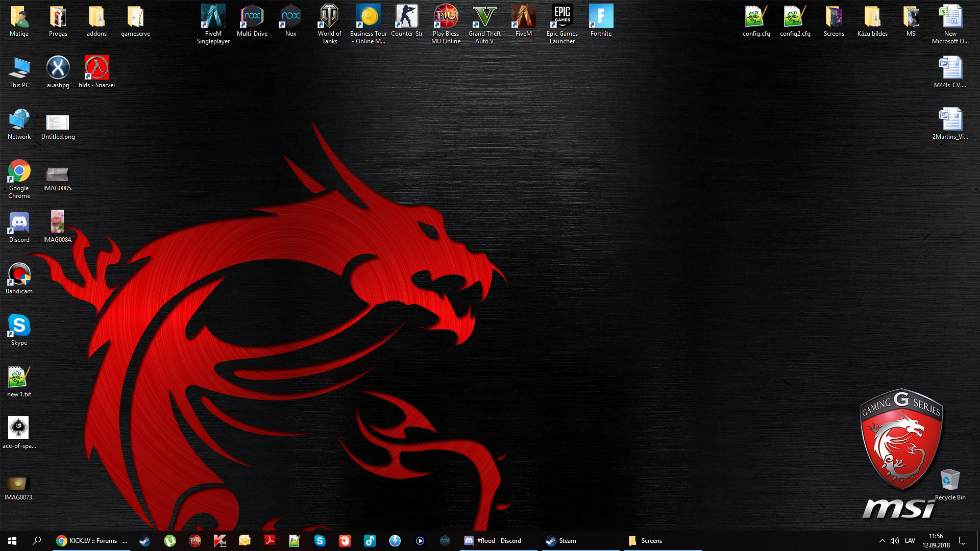Open the addons folder

point(96,21)
